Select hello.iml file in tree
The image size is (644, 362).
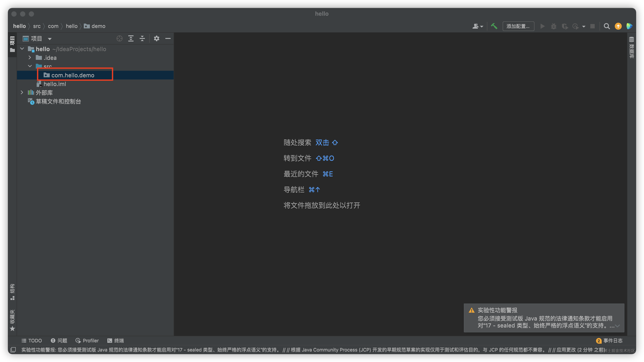pos(95,84)
